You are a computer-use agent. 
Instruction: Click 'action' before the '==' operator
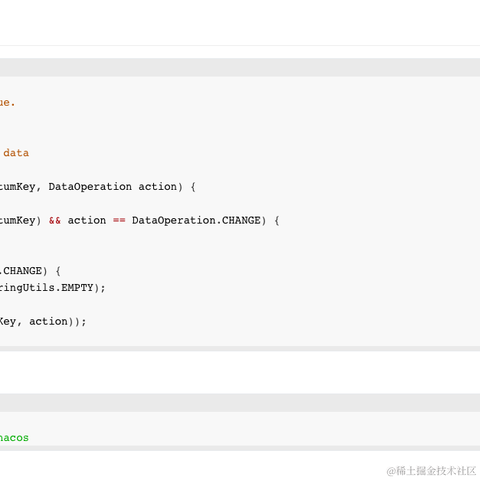tap(87, 221)
